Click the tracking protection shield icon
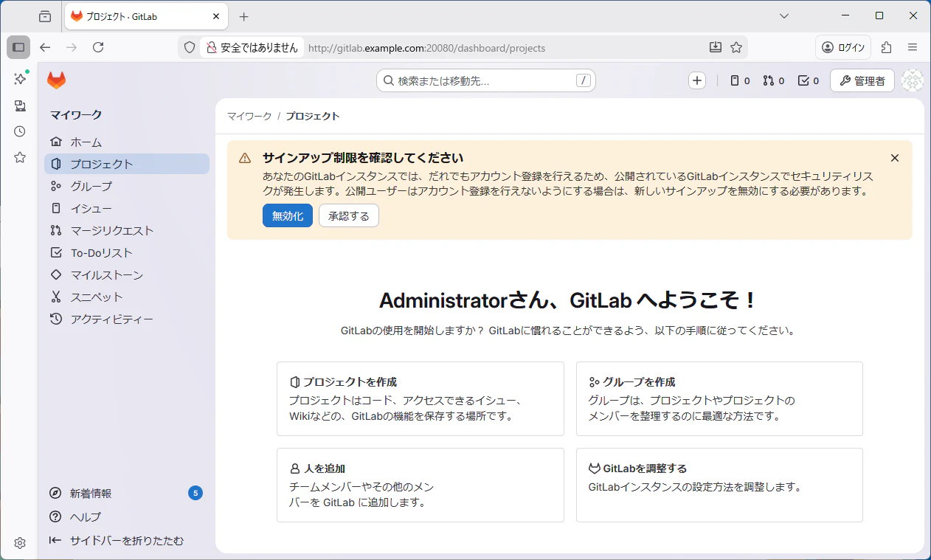 point(190,47)
